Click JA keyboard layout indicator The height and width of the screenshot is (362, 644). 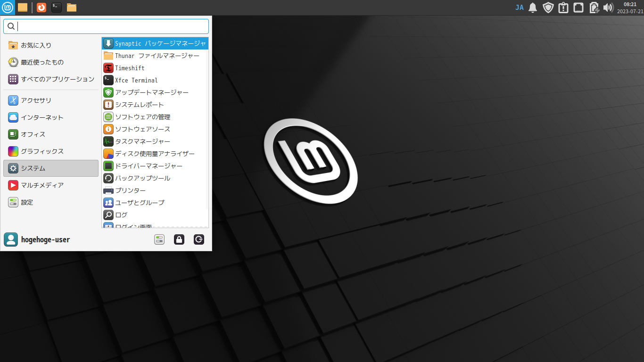[520, 8]
